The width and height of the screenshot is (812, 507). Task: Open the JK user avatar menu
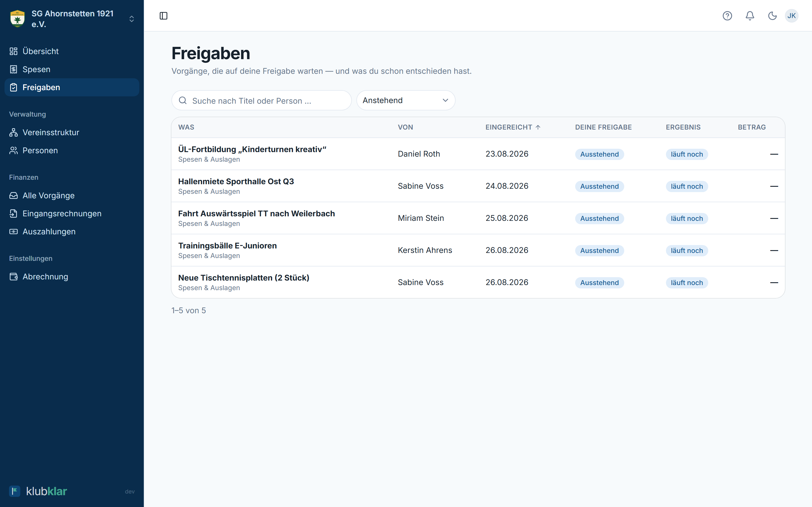click(x=791, y=16)
